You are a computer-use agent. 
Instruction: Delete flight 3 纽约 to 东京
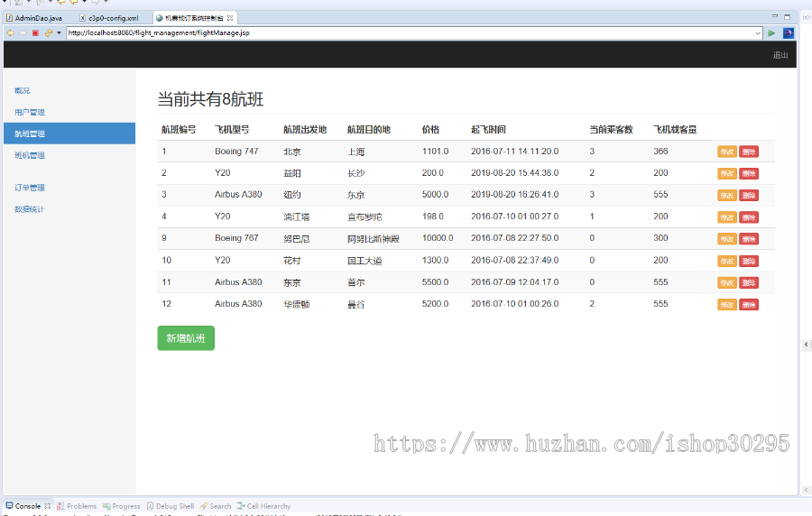(749, 195)
